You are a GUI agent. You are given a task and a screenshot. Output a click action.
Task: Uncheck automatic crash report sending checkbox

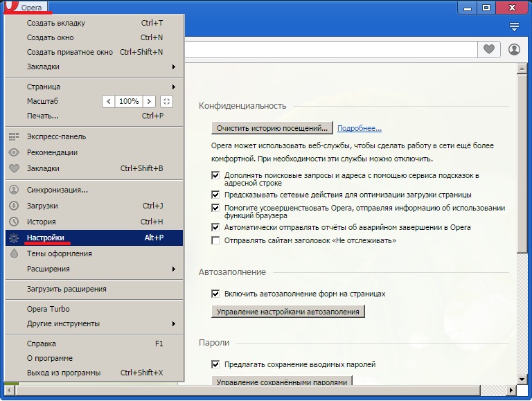(215, 227)
